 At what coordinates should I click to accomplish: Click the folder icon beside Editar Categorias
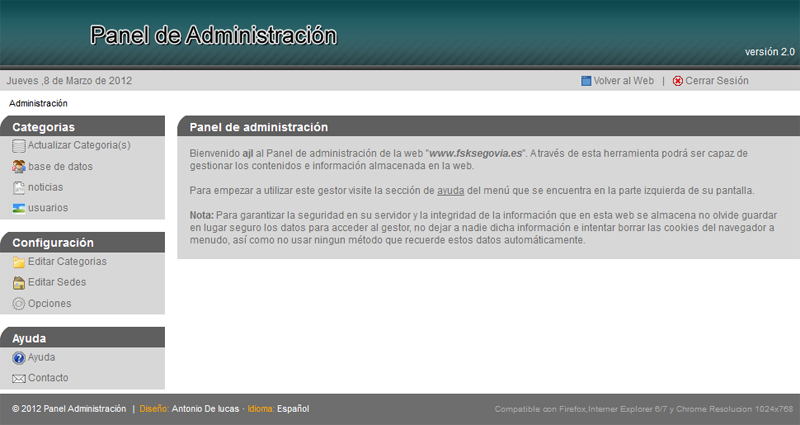(19, 262)
